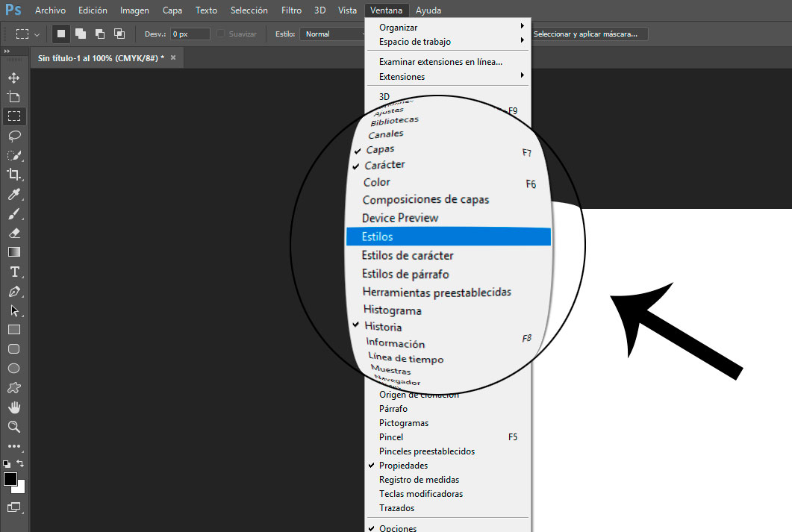Choose Subtract from selection mode

coord(100,34)
